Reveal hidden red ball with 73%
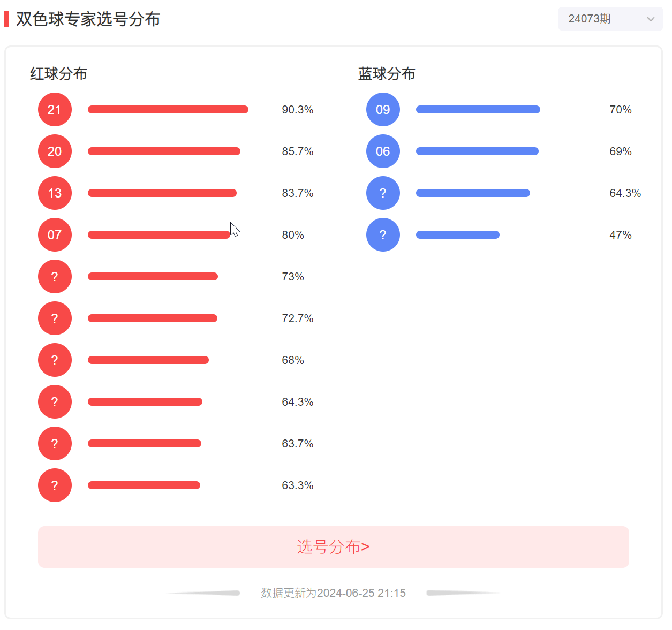Image resolution: width=672 pixels, height=630 pixels. 55,277
